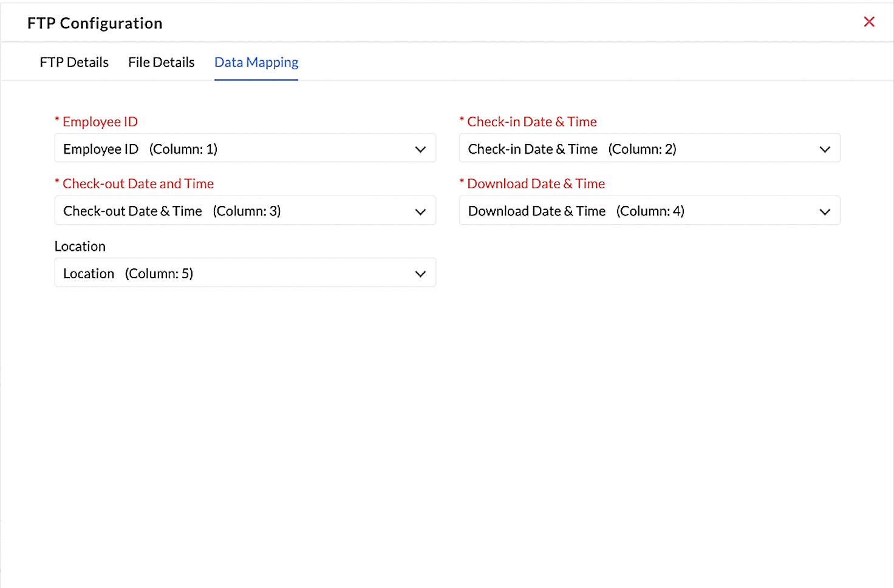Image resolution: width=894 pixels, height=588 pixels.
Task: Click the Check-out Date and Time label
Action: pyautogui.click(x=138, y=183)
